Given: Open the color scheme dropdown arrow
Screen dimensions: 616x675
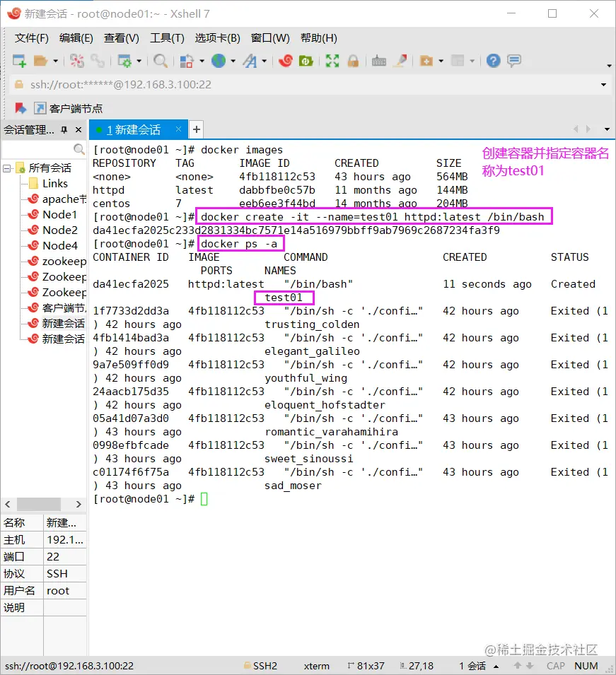Looking at the screenshot, I should (x=202, y=61).
